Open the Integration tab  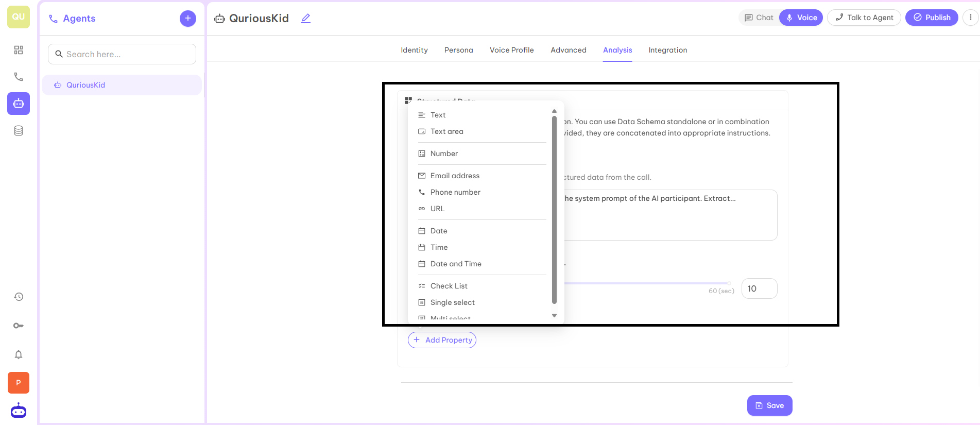coord(668,50)
